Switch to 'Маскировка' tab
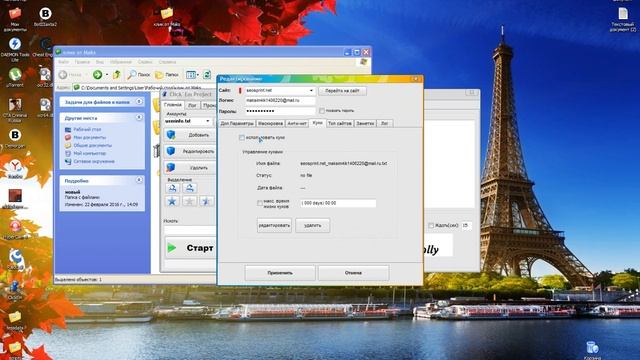The width and height of the screenshot is (640, 360). click(271, 123)
